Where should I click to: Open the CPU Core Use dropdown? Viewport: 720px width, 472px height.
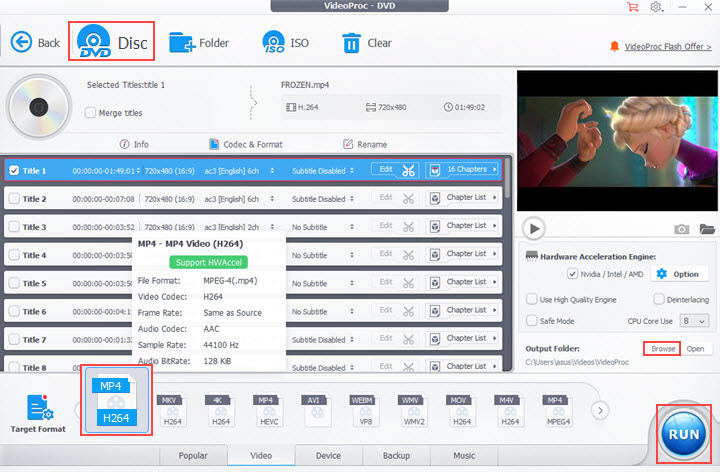693,321
